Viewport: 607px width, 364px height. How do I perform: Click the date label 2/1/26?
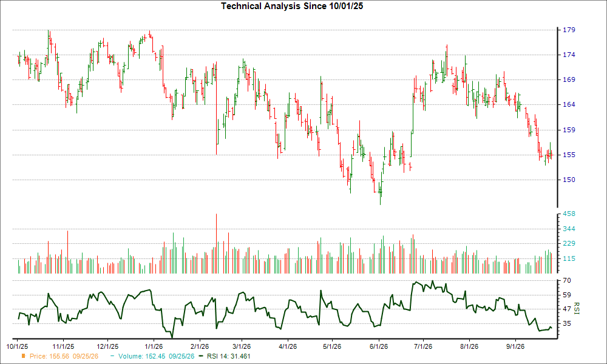click(199, 346)
